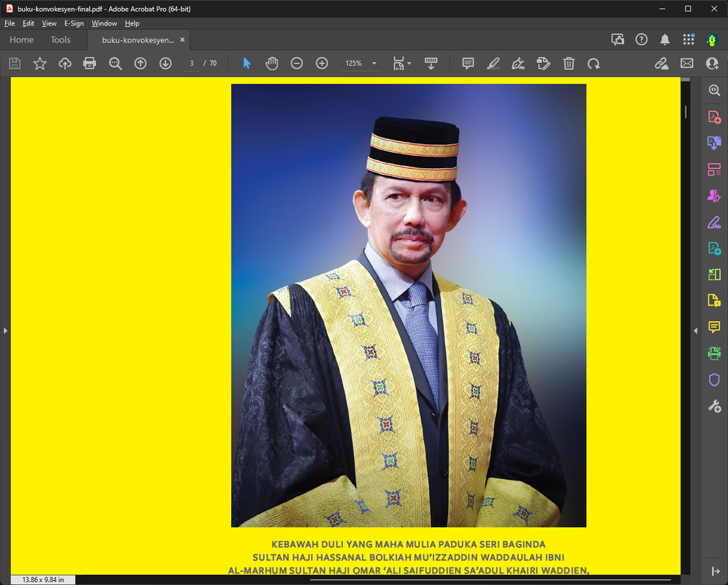Click the KEBAWAH DULI YANG MAHA MULIA caption line
The height and width of the screenshot is (585, 728).
[408, 544]
